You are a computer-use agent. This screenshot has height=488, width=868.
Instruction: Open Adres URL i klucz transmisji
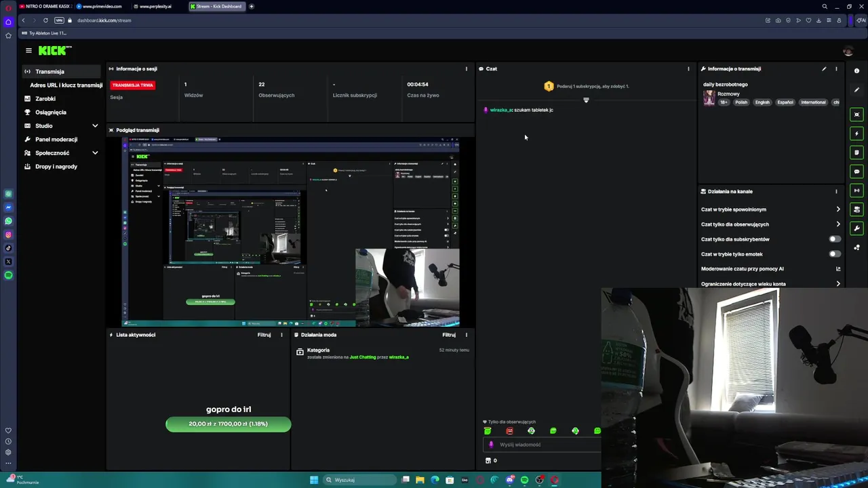coord(66,85)
